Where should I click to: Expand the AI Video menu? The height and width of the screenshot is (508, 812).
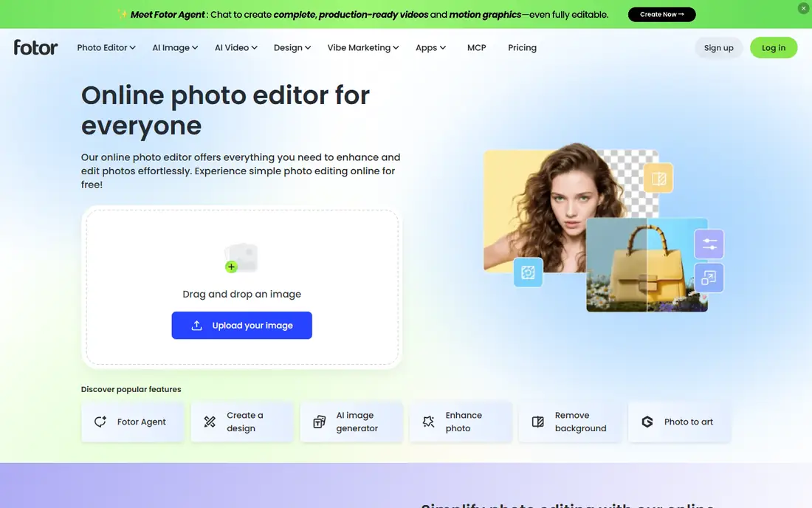(x=236, y=48)
